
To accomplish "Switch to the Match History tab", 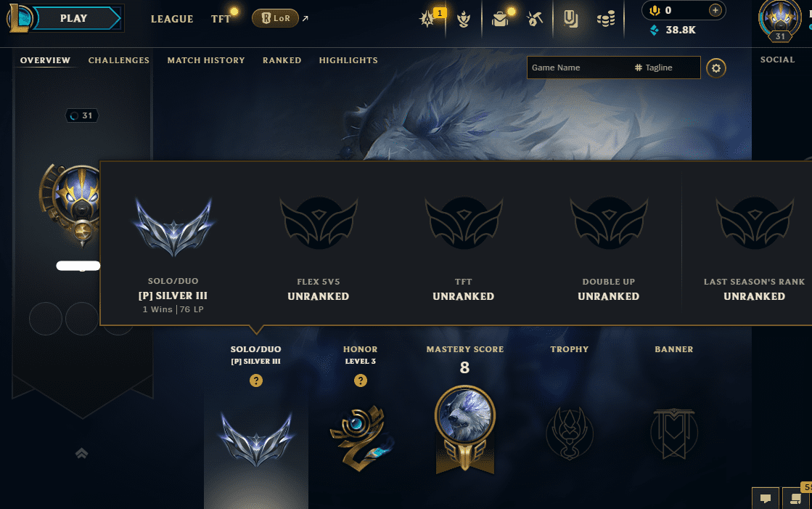I will [206, 60].
